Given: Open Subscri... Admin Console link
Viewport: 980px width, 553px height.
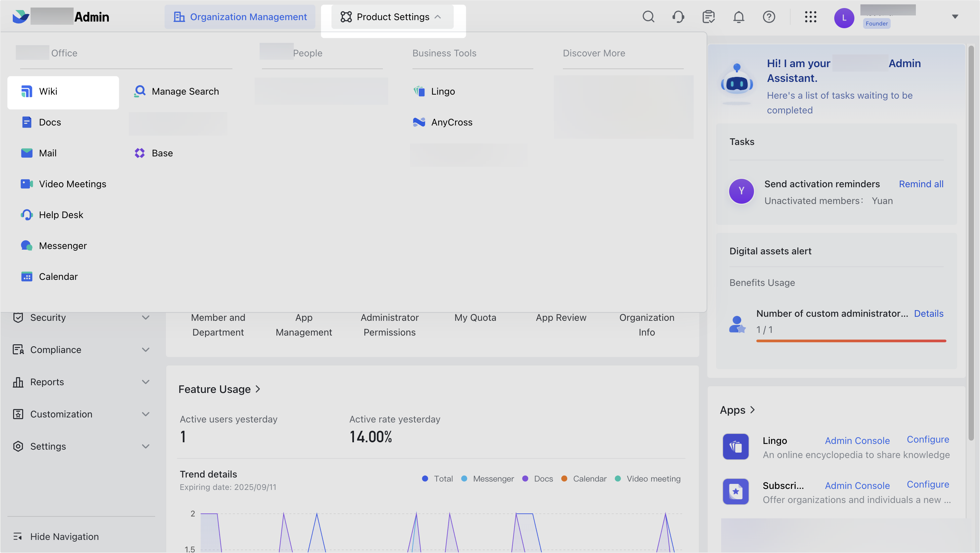Looking at the screenshot, I should pos(857,485).
